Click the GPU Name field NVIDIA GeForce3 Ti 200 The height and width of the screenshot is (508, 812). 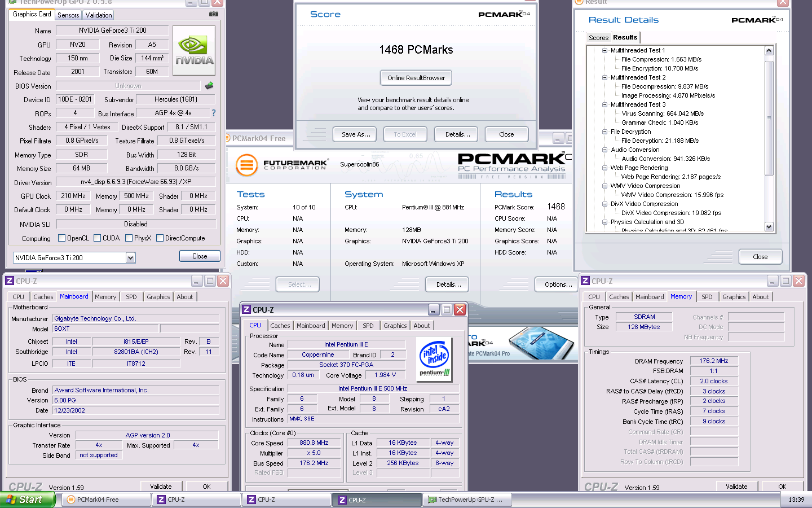(112, 30)
